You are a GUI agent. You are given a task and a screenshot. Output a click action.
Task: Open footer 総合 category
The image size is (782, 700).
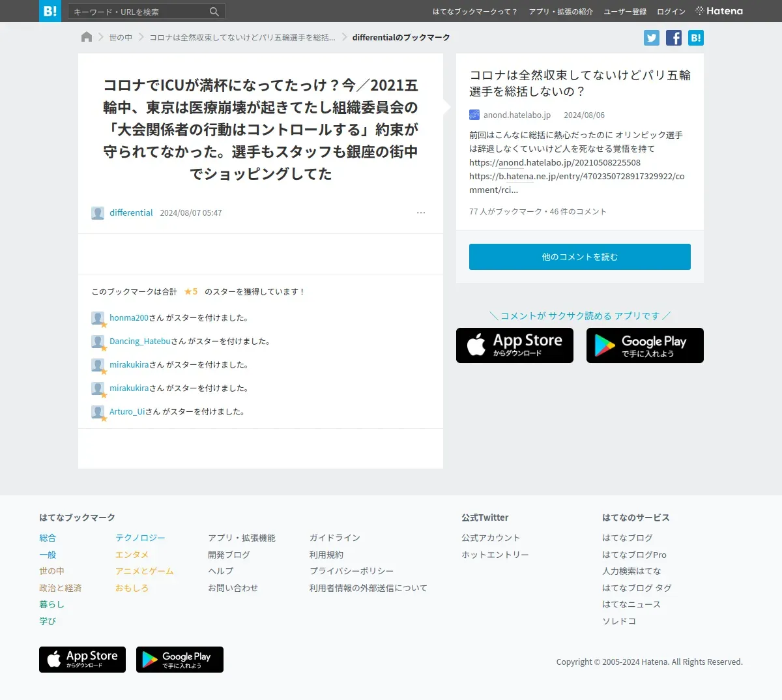[x=48, y=538]
